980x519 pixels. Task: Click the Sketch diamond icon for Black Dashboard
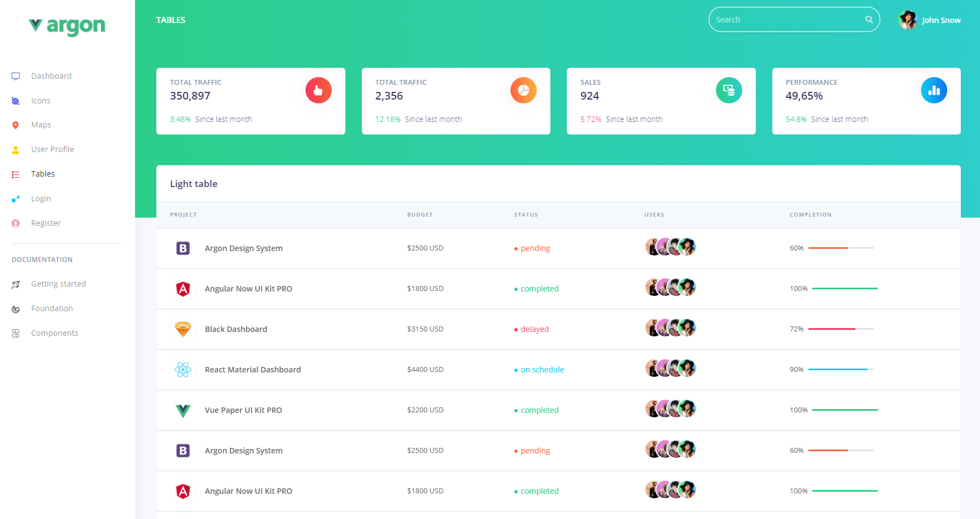point(183,329)
